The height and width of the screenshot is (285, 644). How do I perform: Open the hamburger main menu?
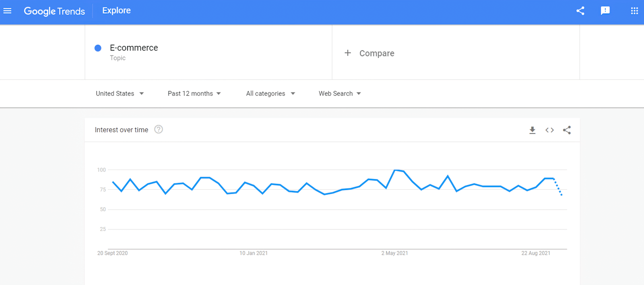tap(8, 11)
